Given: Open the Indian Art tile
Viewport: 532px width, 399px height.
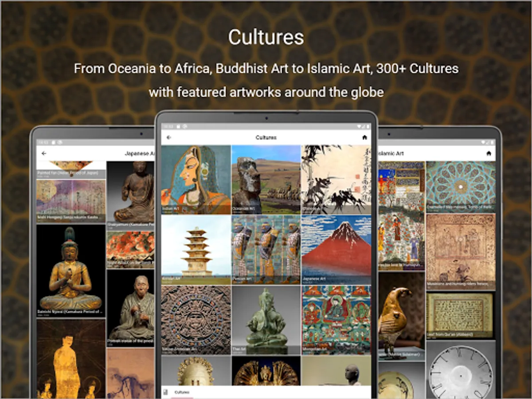Looking at the screenshot, I should (196, 180).
